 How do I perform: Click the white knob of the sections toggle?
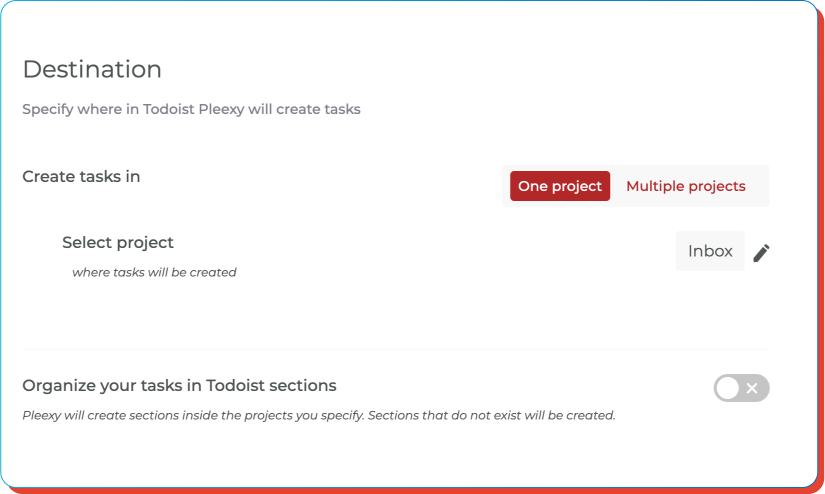[x=728, y=388]
